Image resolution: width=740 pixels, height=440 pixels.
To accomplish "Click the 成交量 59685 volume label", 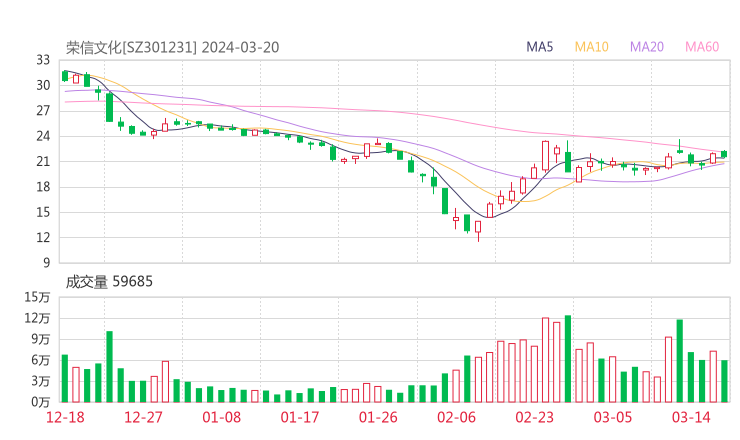I will [x=109, y=282].
